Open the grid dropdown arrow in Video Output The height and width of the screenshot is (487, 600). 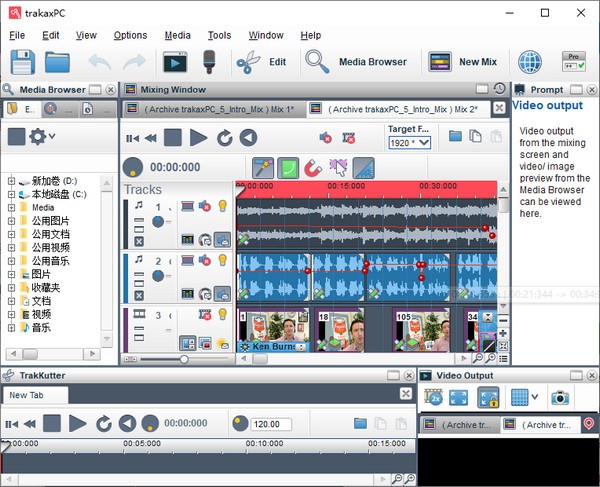[535, 398]
